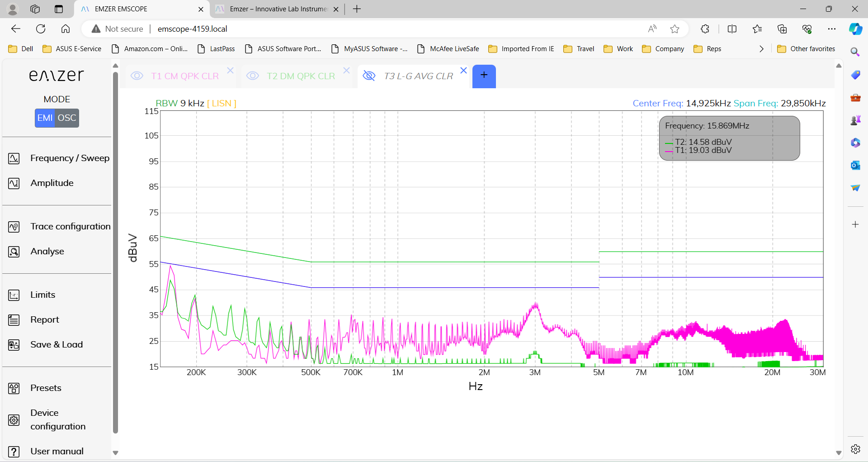The image size is (868, 462).
Task: Open Outlook in the Edge sidebar
Action: [x=855, y=165]
